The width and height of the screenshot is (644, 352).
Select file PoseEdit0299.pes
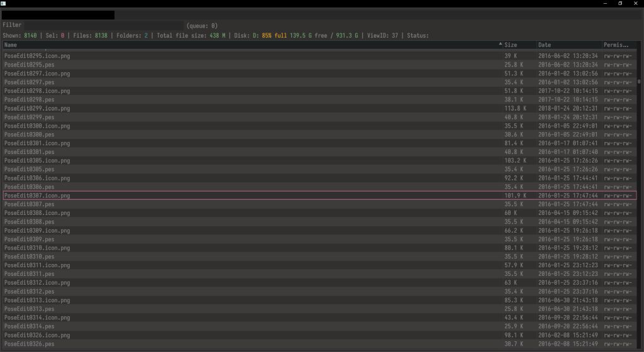coord(319,117)
